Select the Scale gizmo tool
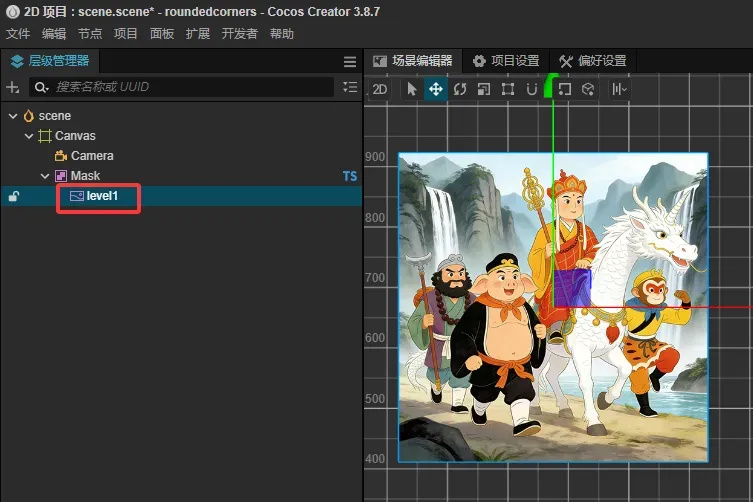 [x=484, y=89]
